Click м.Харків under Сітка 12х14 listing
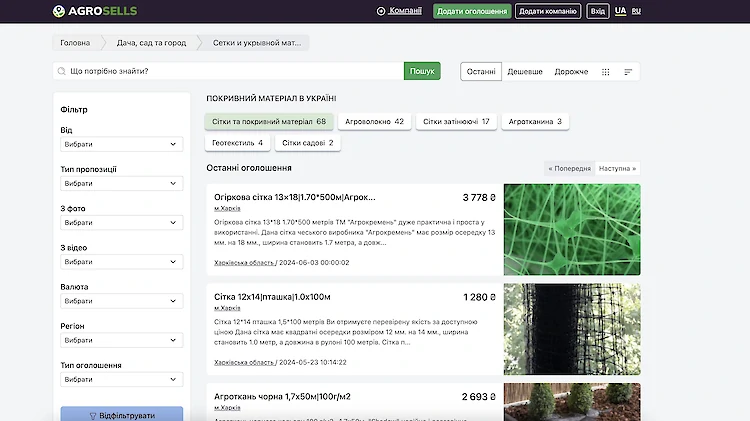This screenshot has height=421, width=750. click(x=227, y=308)
